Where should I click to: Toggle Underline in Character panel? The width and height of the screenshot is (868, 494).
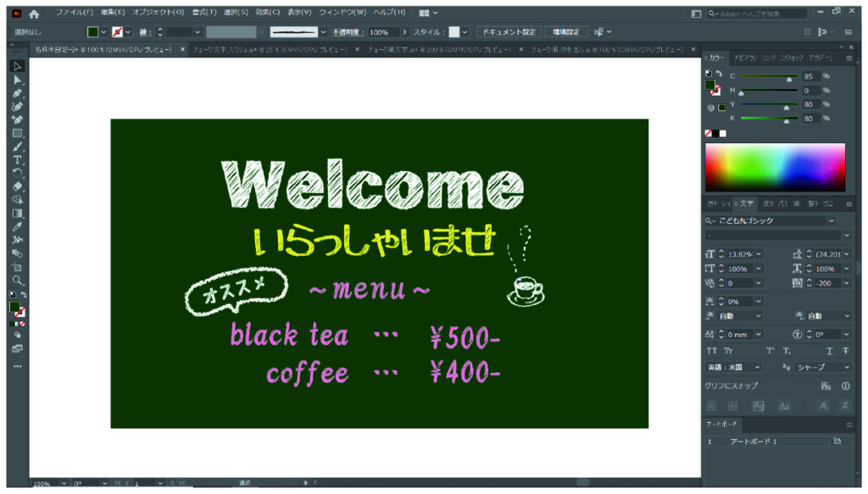coord(829,351)
